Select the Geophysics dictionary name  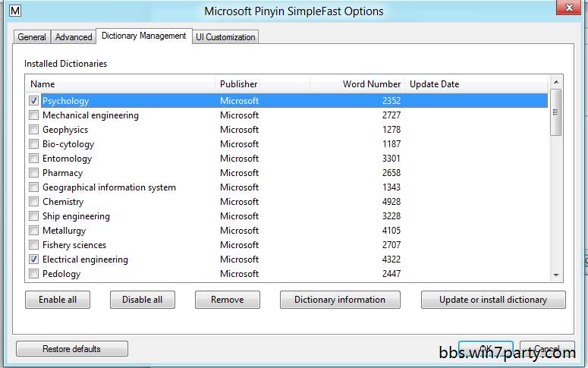pyautogui.click(x=65, y=130)
